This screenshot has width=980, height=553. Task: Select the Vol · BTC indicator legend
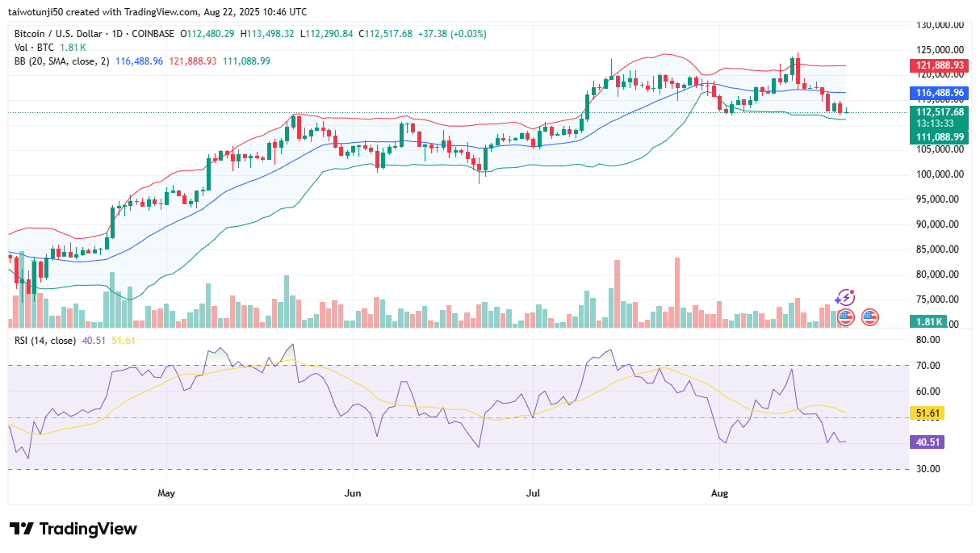(33, 47)
